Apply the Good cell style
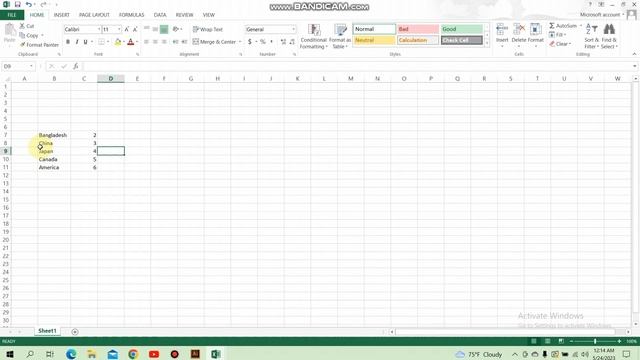This screenshot has width=640, height=360. tap(462, 29)
